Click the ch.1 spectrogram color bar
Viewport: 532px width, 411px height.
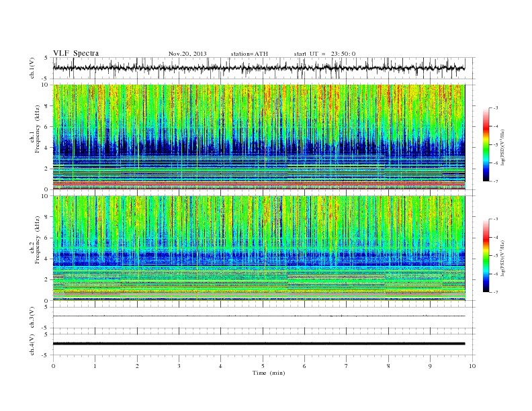[486, 144]
